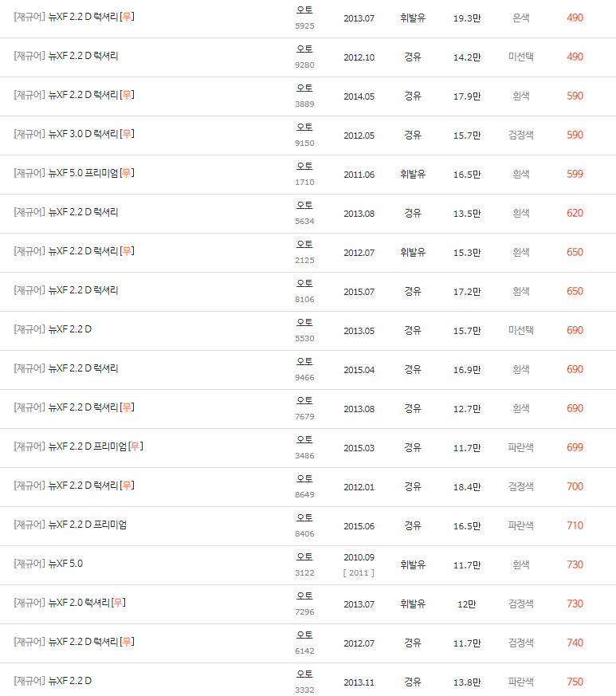Click the 오토 link showing 3122 below it
Image resolution: width=616 pixels, height=696 pixels.
click(x=303, y=558)
